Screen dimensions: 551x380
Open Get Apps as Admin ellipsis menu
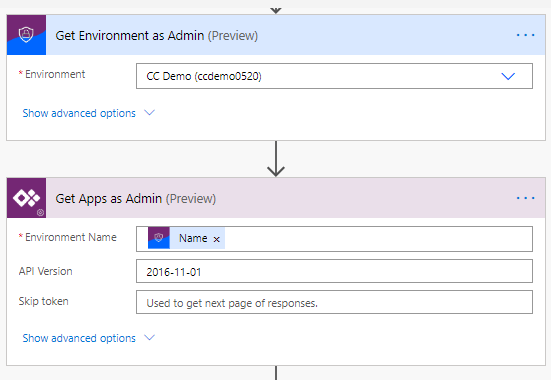click(x=525, y=198)
